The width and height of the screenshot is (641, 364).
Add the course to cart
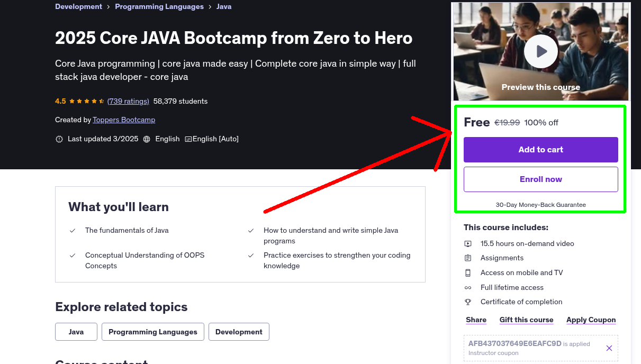coord(540,150)
